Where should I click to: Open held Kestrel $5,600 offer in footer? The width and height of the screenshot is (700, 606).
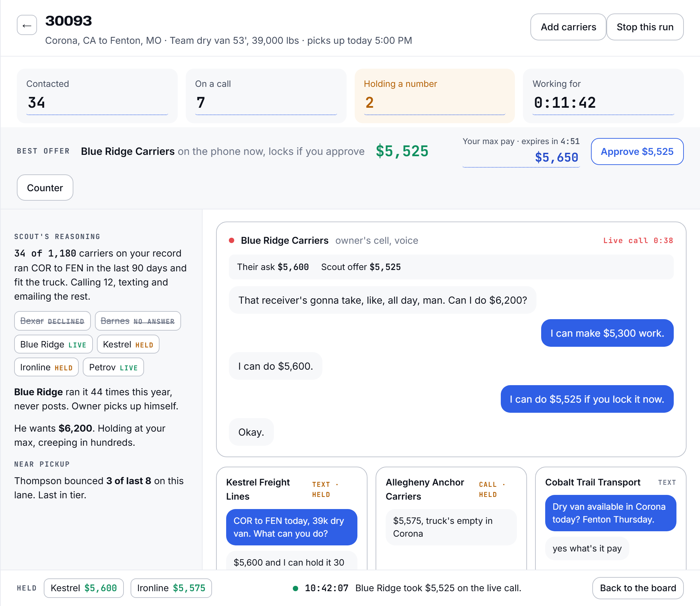click(83, 588)
